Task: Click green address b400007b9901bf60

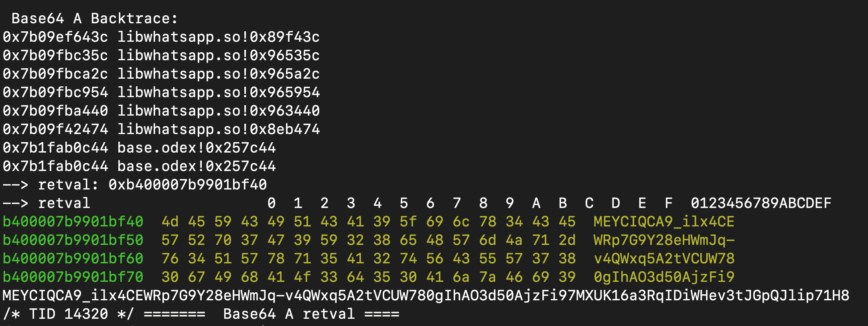Action: click(x=73, y=259)
